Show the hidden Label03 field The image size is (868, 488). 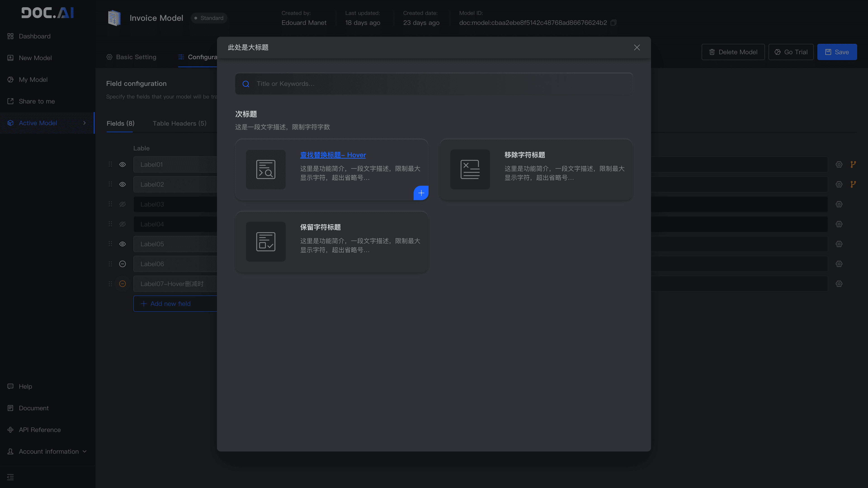point(123,204)
